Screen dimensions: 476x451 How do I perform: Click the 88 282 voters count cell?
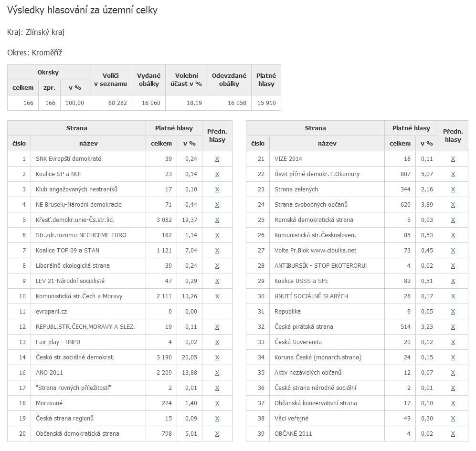(x=110, y=103)
